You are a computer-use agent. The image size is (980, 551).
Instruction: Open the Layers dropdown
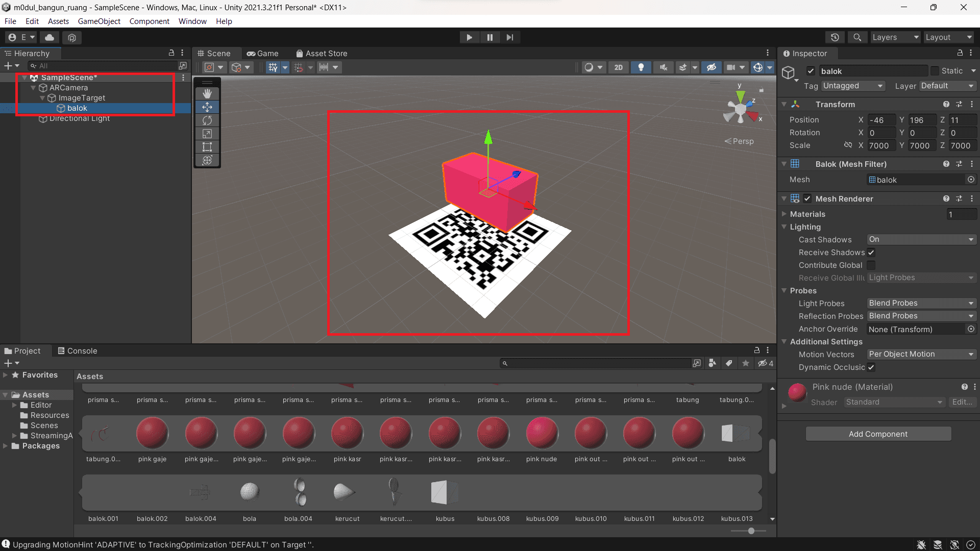coord(895,37)
